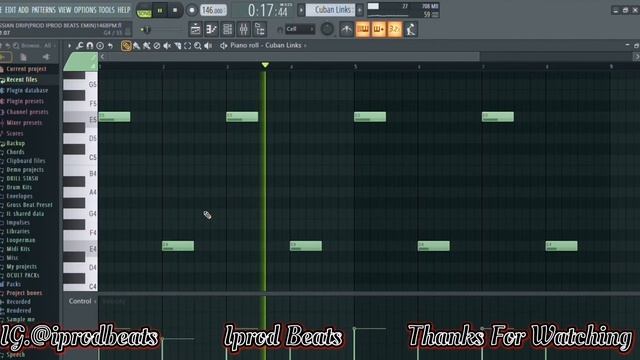Stop playback with the stop button
Image resolution: width=640 pixels, height=360 pixels.
[175, 11]
